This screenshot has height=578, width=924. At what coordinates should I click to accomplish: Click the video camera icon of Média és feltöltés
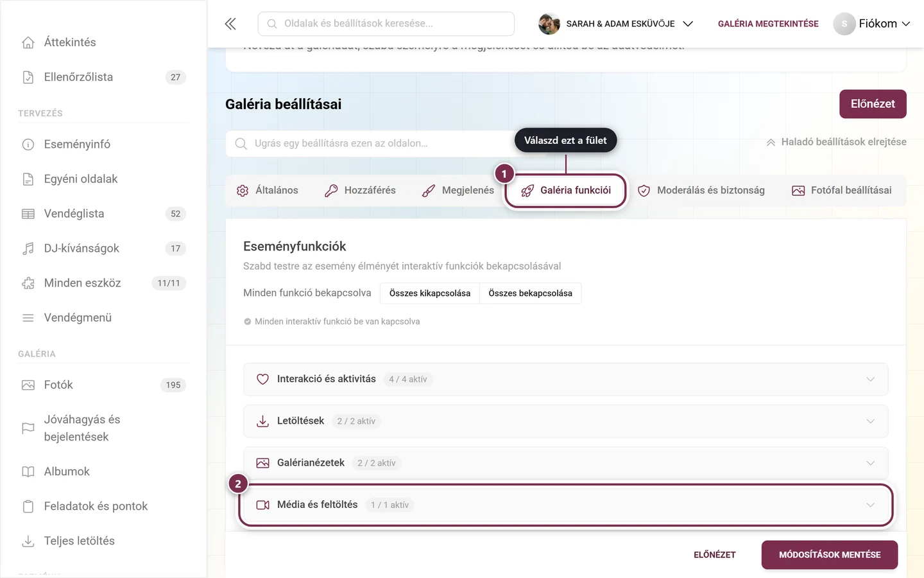pos(262,505)
